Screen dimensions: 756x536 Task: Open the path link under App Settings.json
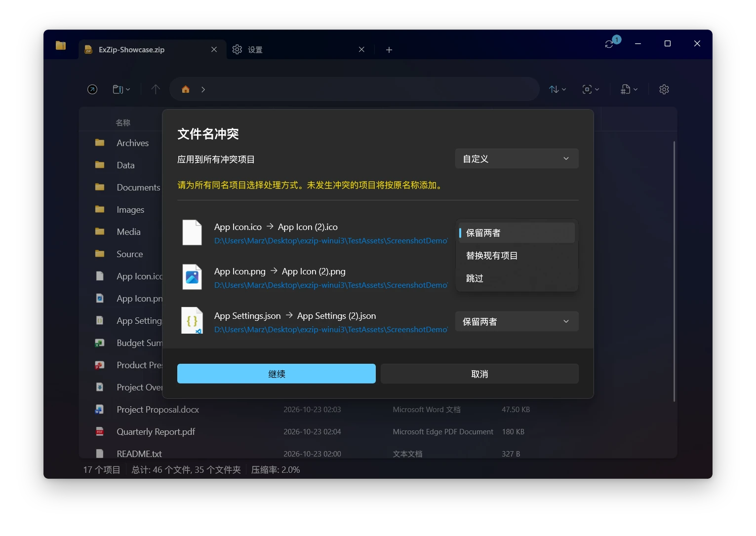coord(331,329)
